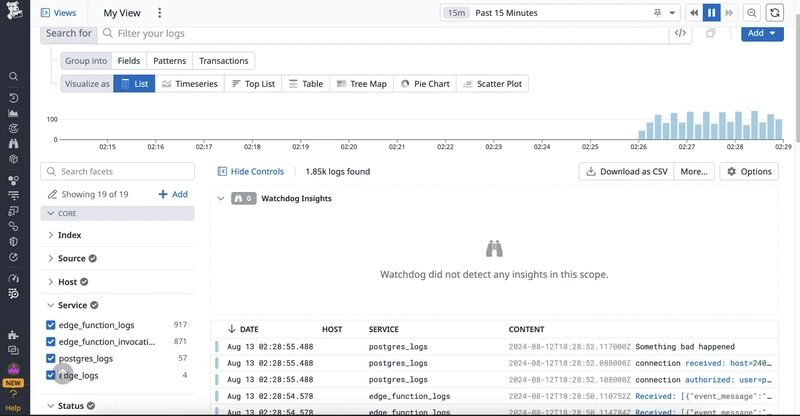This screenshot has width=800, height=416.
Task: Visualize as Top List
Action: tap(253, 84)
